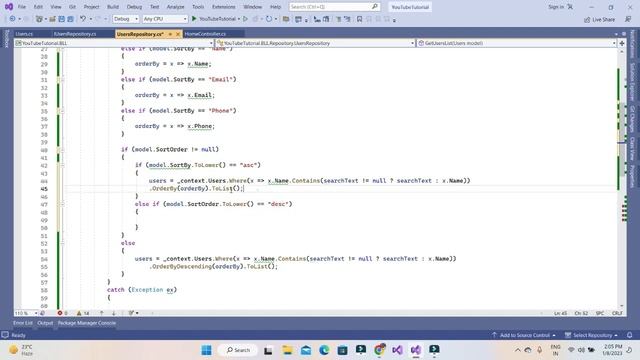Click the Visual Studio search box
The height and width of the screenshot is (360, 640).
[x=334, y=7]
